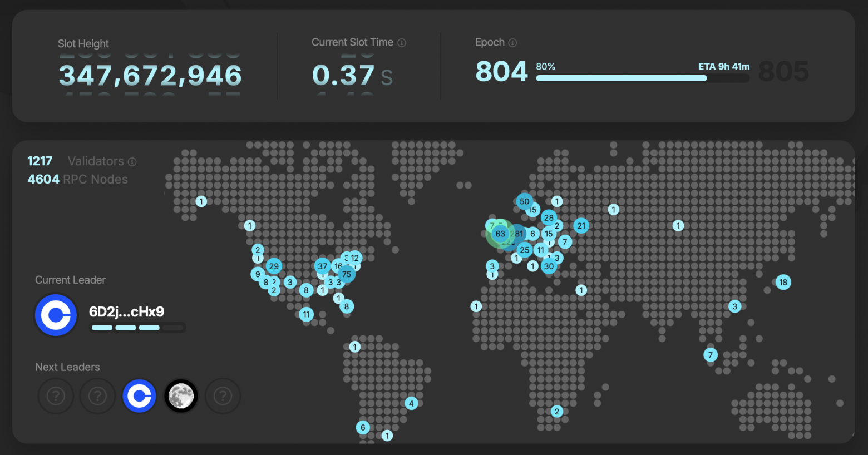The width and height of the screenshot is (868, 455).
Task: Select the 4 cluster marker in Brazil
Action: (411, 403)
